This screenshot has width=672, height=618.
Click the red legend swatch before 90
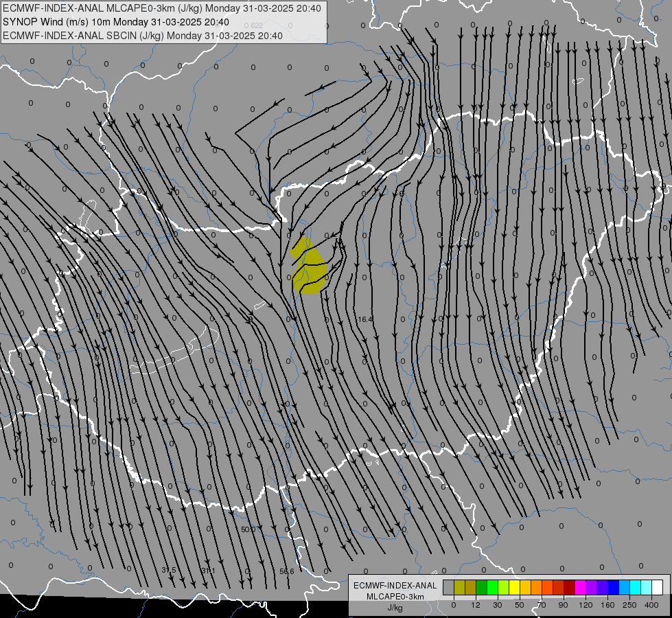559,587
